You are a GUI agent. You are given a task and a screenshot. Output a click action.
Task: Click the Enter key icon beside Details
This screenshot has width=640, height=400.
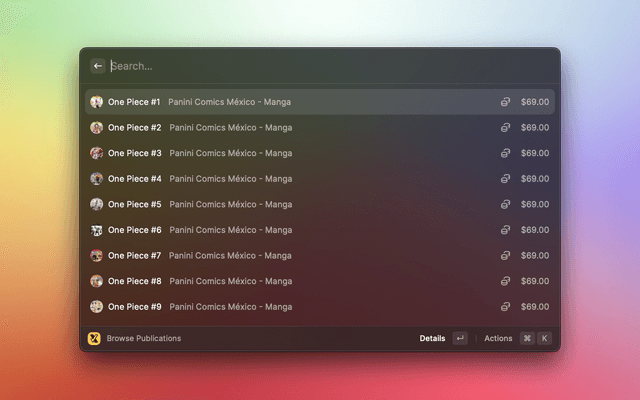[x=460, y=338]
